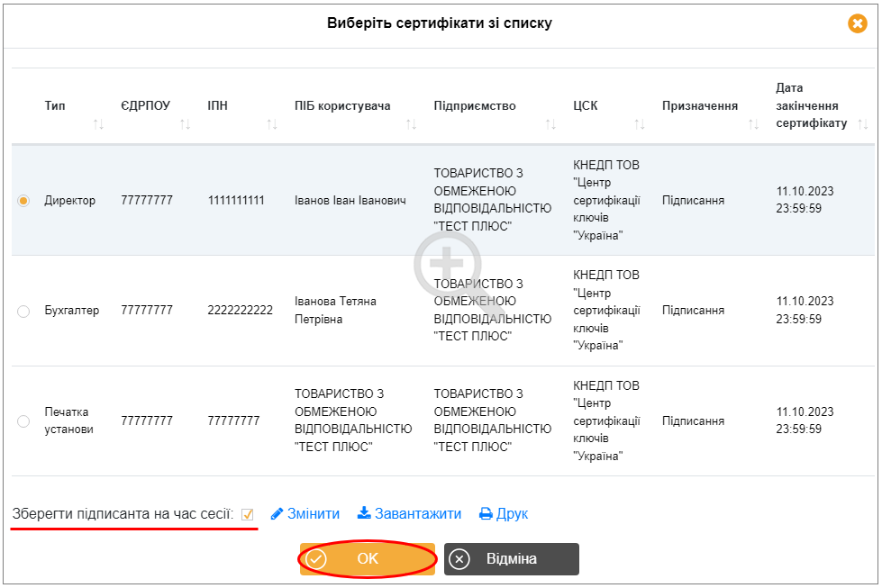882x588 pixels.
Task: Click the ІПН value 1111111111
Action: pyautogui.click(x=236, y=201)
